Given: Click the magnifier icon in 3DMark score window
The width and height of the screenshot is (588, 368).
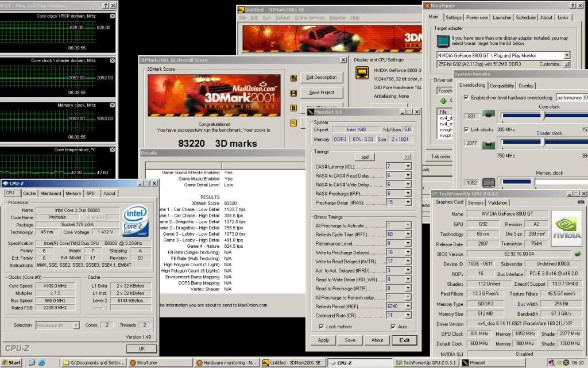Looking at the screenshot, I should click(293, 122).
